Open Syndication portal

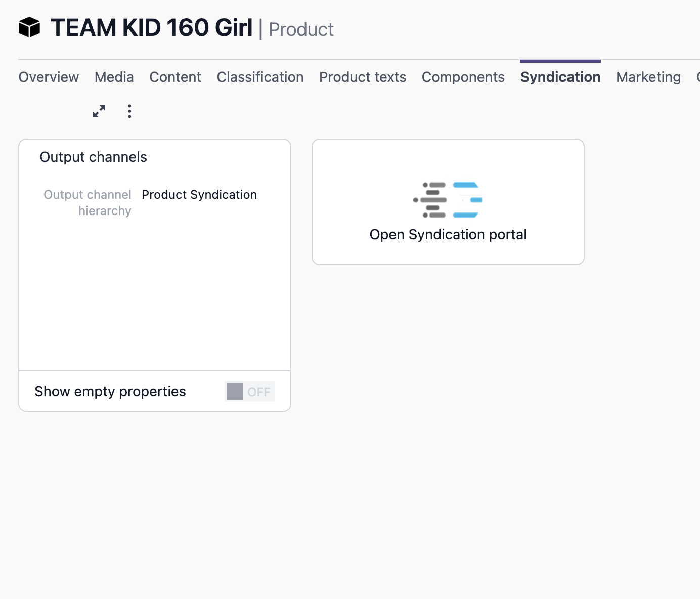coord(448,234)
